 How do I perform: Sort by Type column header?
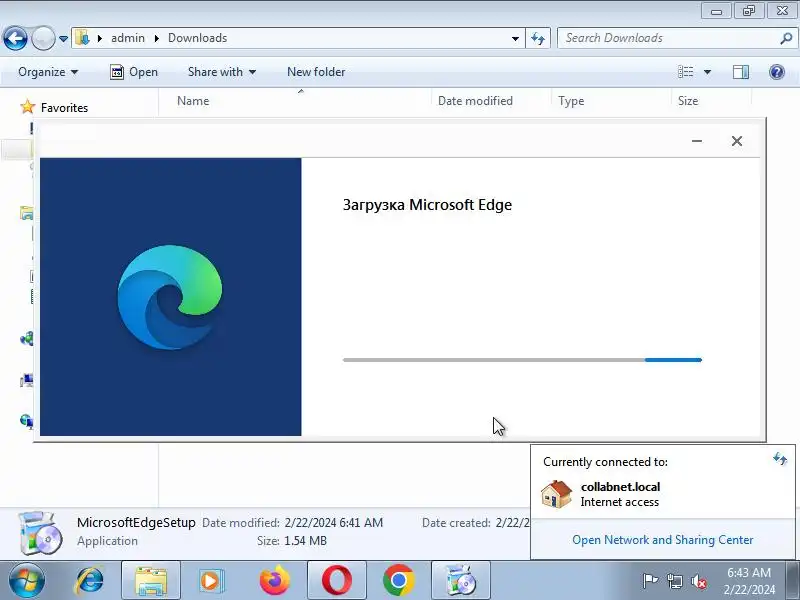[x=571, y=101]
